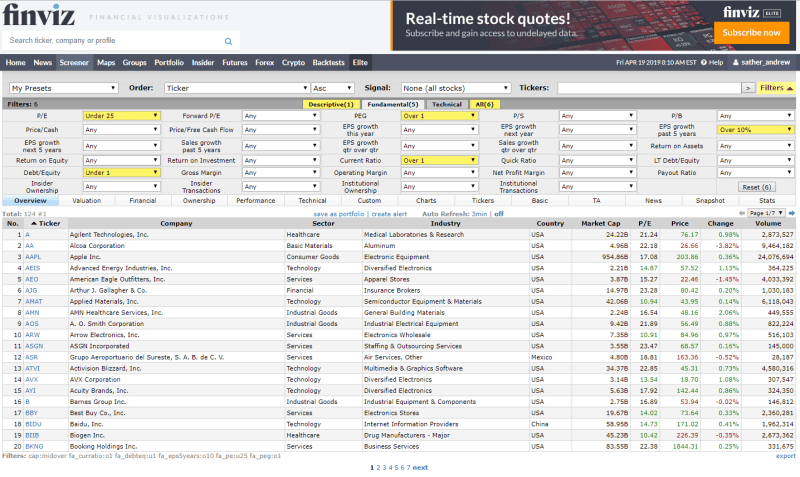Viewport: 800px width, 477px height.
Task: Switch to the Descriptive(1) filter tab
Action: click(331, 104)
